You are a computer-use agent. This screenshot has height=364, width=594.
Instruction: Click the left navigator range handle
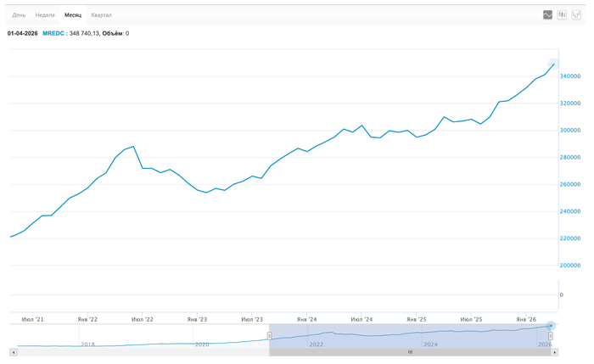(269, 335)
